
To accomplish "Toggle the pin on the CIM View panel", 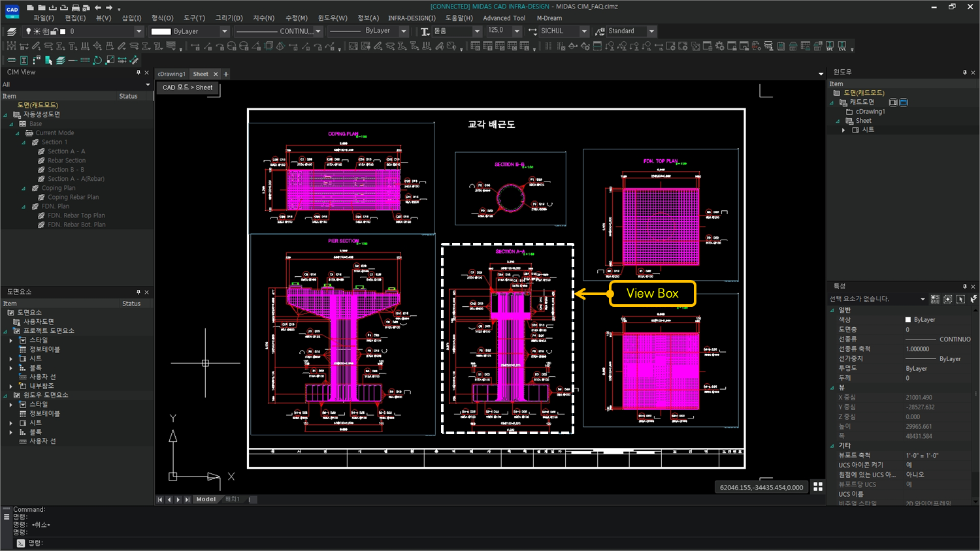I will 139,72.
